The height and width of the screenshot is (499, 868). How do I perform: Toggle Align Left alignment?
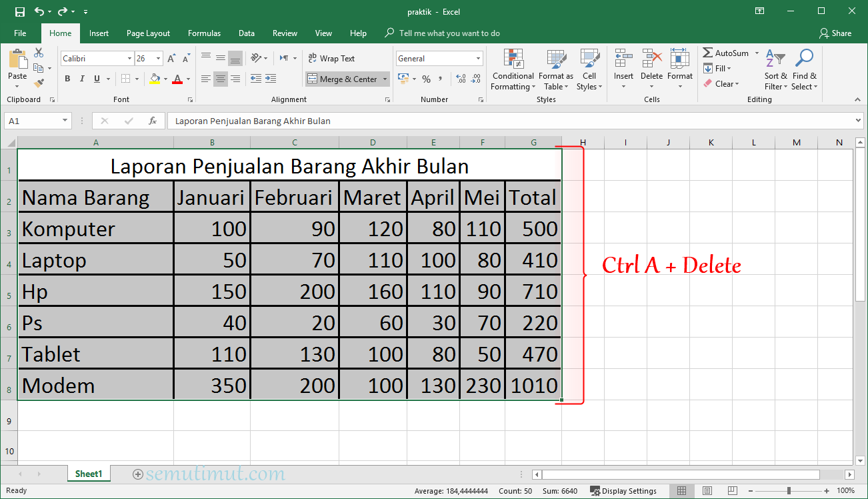click(206, 79)
